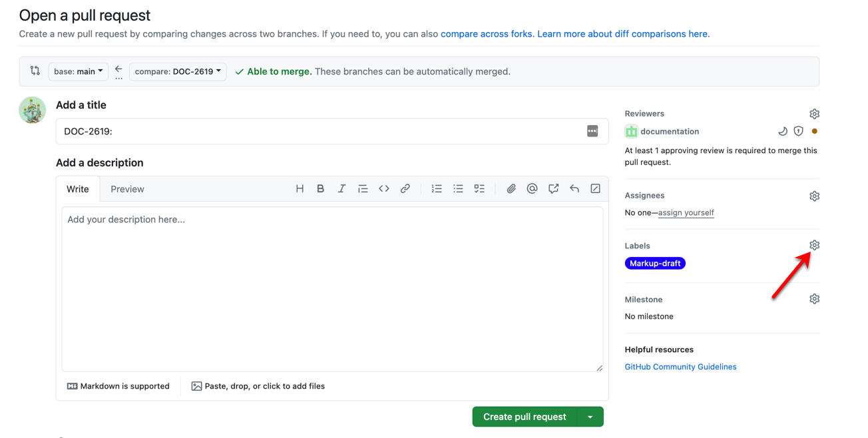Viewport: 868px width, 438px height.
Task: Open the Labels gear settings
Action: (x=814, y=246)
